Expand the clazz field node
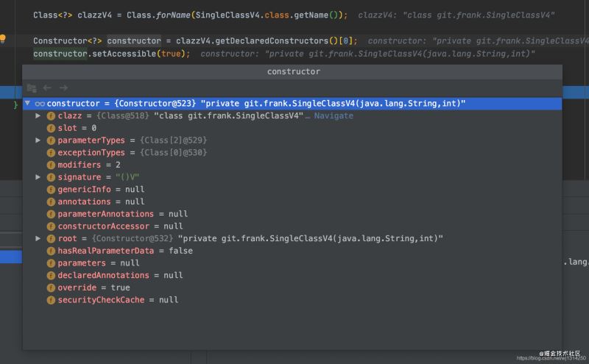 (38, 116)
